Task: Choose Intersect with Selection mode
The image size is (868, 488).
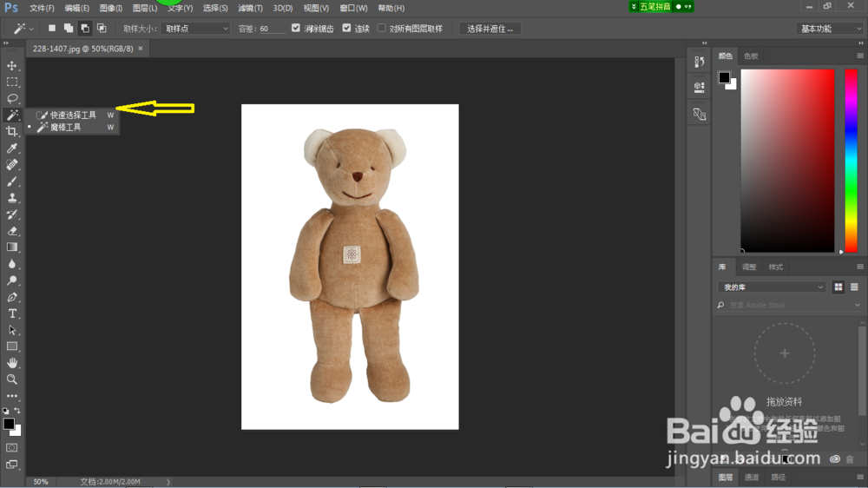Action: pos(102,29)
